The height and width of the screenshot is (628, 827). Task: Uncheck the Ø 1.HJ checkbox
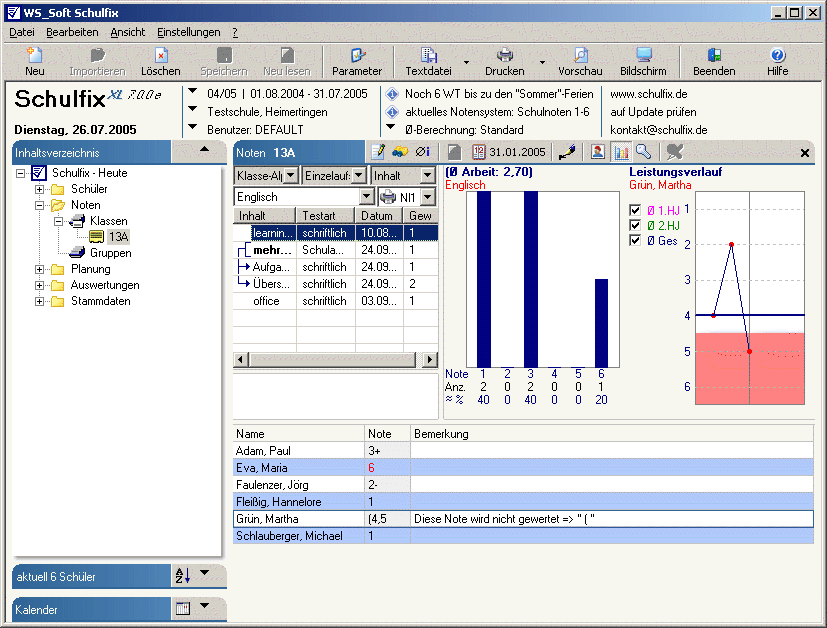(635, 210)
